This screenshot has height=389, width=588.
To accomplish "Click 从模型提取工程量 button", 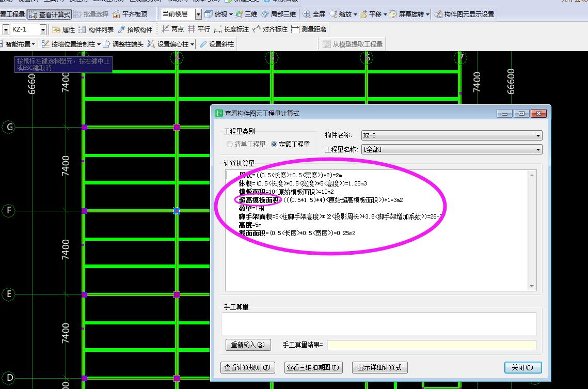I will point(353,44).
